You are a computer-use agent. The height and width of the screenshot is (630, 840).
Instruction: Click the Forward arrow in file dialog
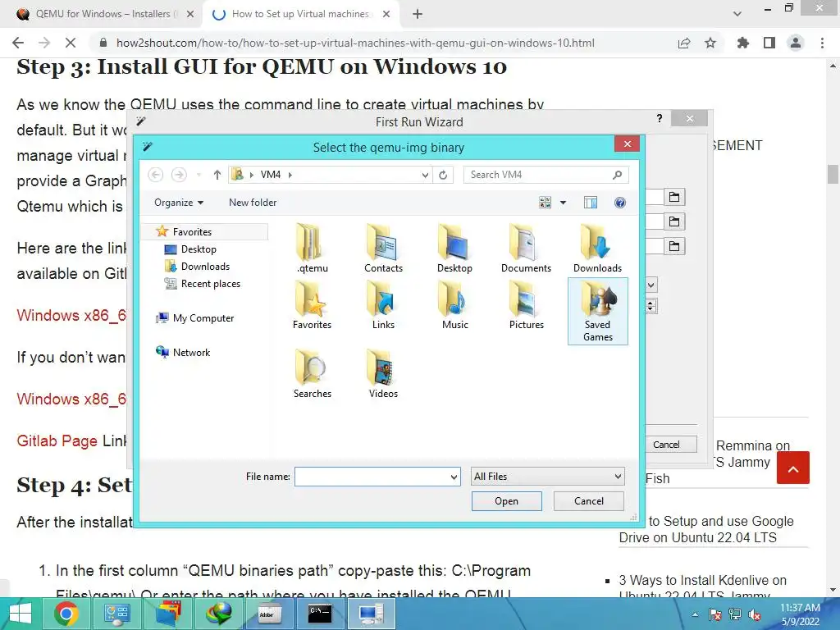[x=178, y=175]
